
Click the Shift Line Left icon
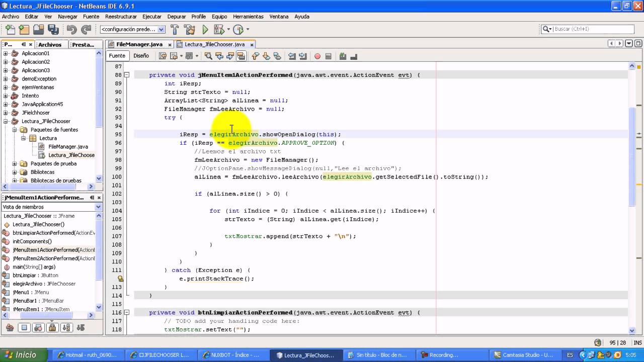coord(292,56)
